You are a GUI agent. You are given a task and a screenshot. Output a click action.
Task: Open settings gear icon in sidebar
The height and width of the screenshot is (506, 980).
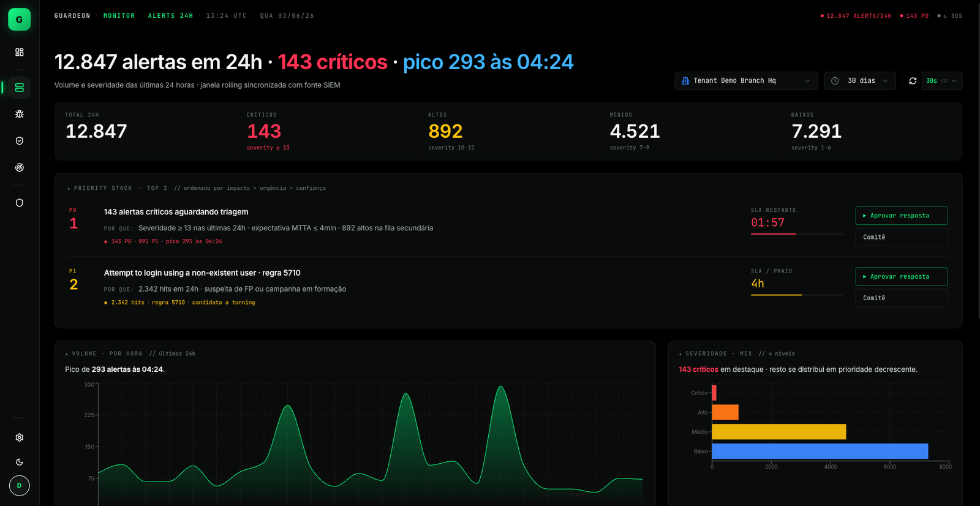pos(20,437)
